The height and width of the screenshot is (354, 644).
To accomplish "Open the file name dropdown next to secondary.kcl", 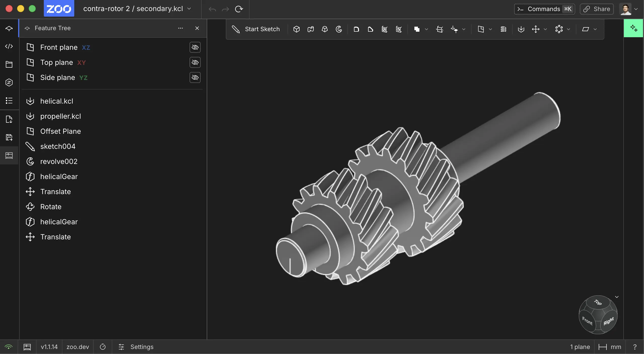I will click(189, 9).
